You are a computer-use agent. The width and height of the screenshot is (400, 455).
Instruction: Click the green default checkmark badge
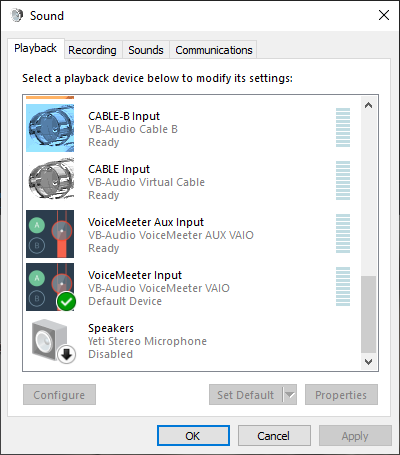click(x=66, y=301)
